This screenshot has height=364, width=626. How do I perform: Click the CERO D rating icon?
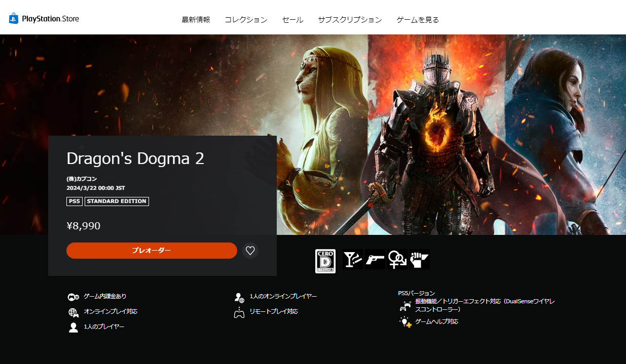tap(325, 261)
